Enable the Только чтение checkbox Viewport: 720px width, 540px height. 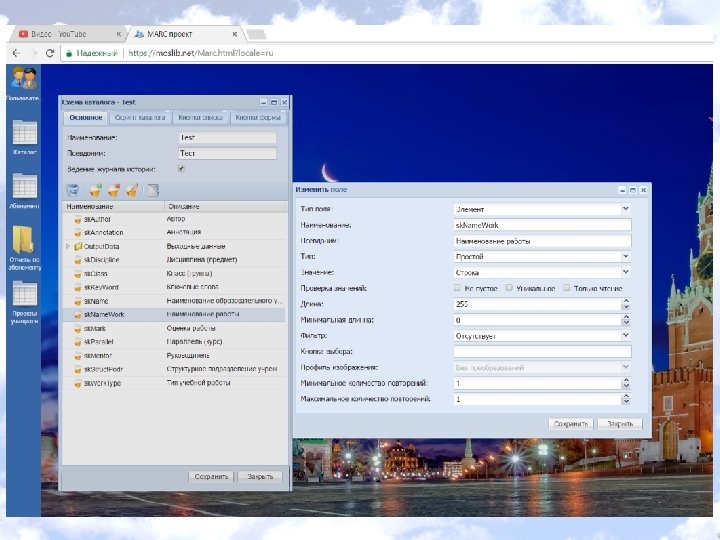click(x=566, y=288)
